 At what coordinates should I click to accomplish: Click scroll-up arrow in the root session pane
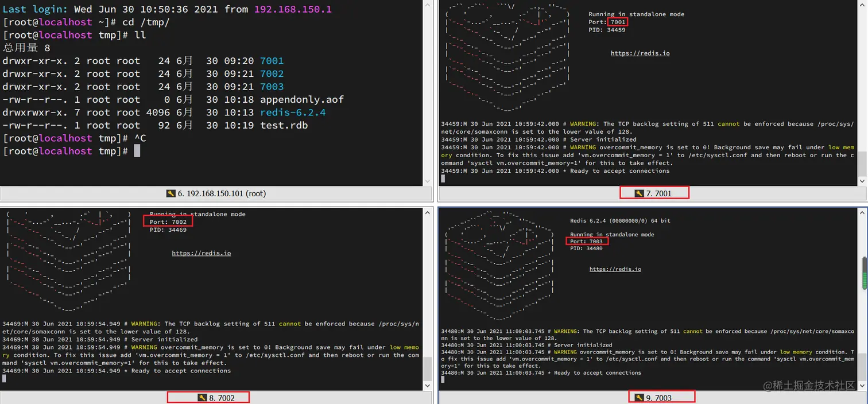[427, 5]
